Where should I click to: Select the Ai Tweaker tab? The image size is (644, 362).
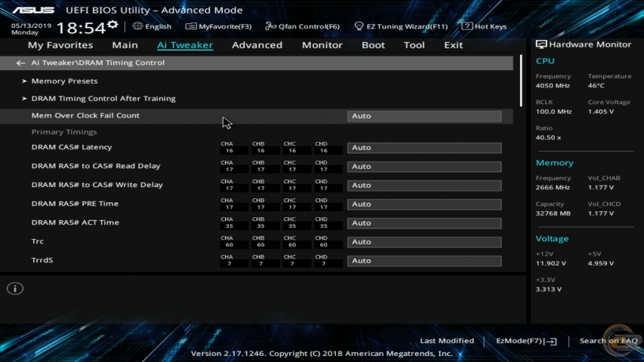tap(185, 45)
